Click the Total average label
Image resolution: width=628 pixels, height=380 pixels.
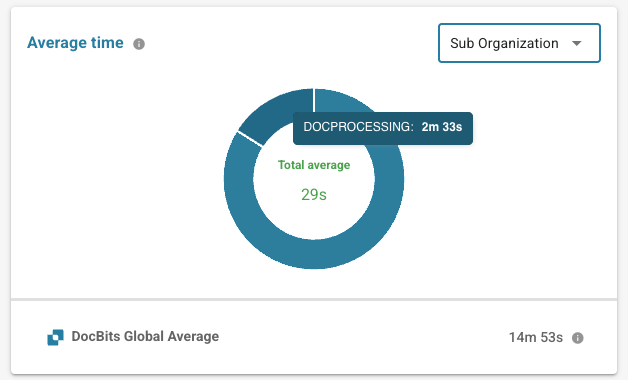(x=314, y=165)
